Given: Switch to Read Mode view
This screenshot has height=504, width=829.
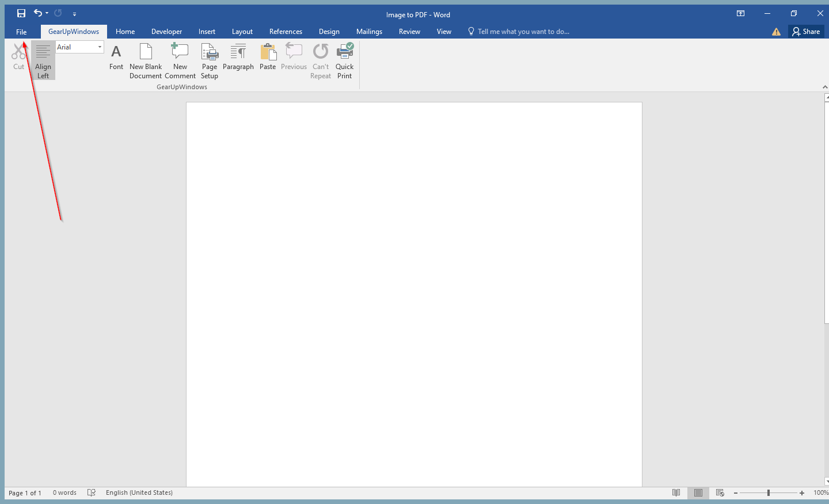Looking at the screenshot, I should (676, 493).
